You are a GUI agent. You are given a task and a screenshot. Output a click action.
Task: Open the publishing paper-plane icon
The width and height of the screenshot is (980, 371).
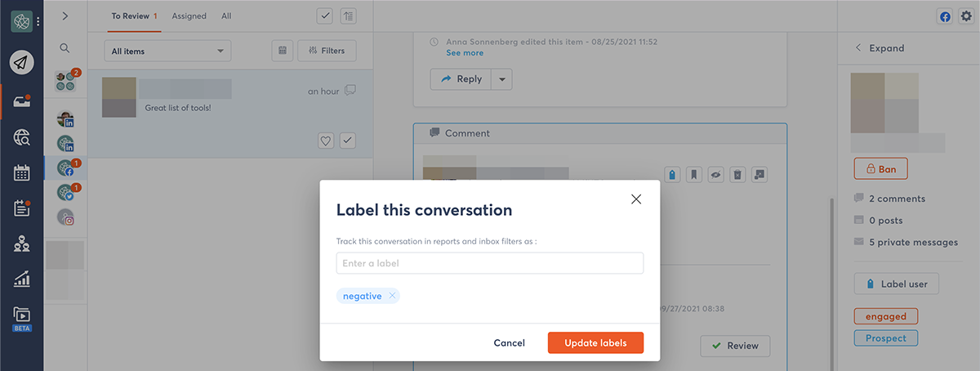22,62
